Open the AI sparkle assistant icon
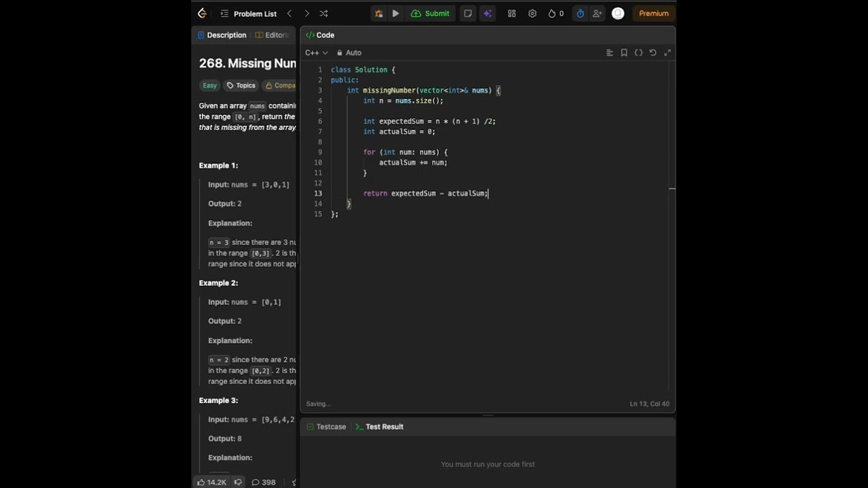 pos(487,14)
